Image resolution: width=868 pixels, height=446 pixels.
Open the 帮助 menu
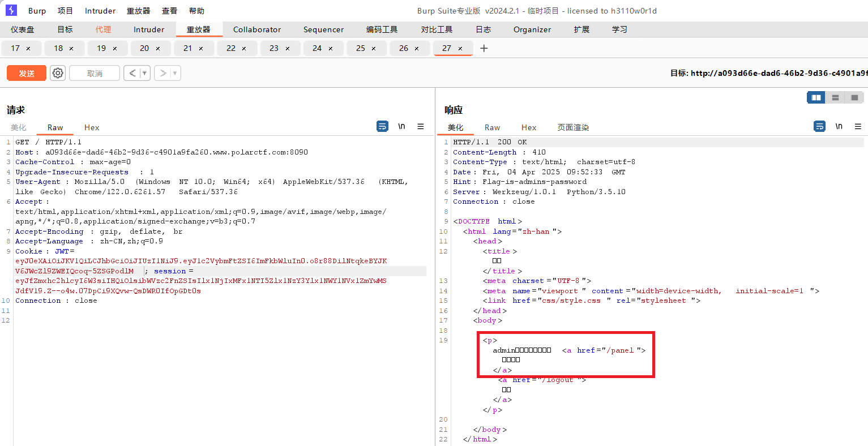pos(196,11)
